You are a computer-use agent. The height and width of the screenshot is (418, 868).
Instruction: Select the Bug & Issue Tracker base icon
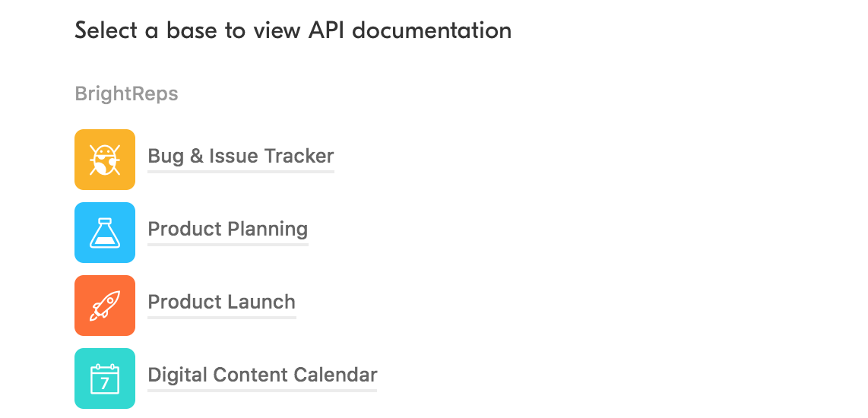tap(105, 160)
